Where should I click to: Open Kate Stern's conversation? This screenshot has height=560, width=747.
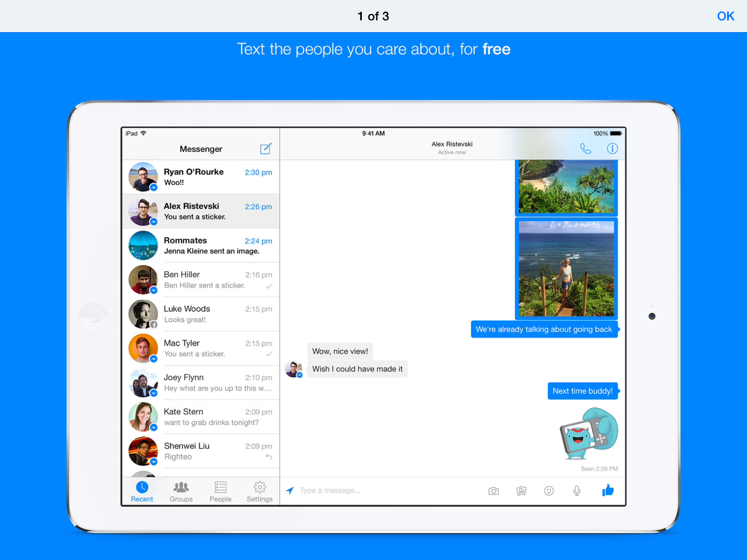click(201, 417)
